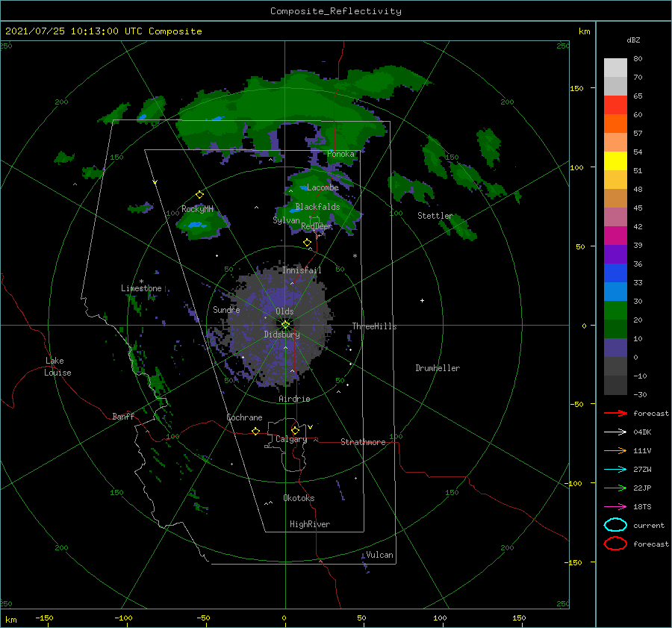Click the Composite_Reflectivity title text
This screenshot has width=672, height=628.
pos(336,11)
